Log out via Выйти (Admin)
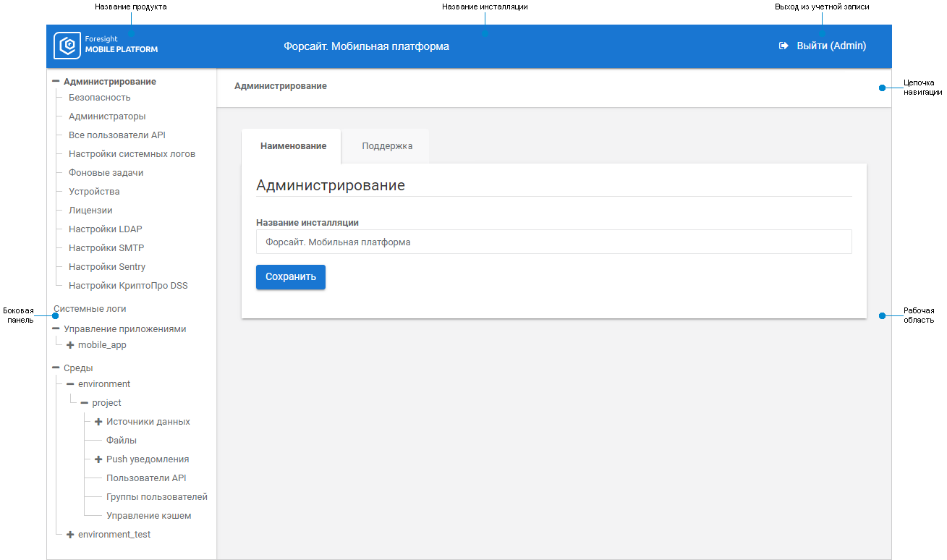 (x=831, y=46)
